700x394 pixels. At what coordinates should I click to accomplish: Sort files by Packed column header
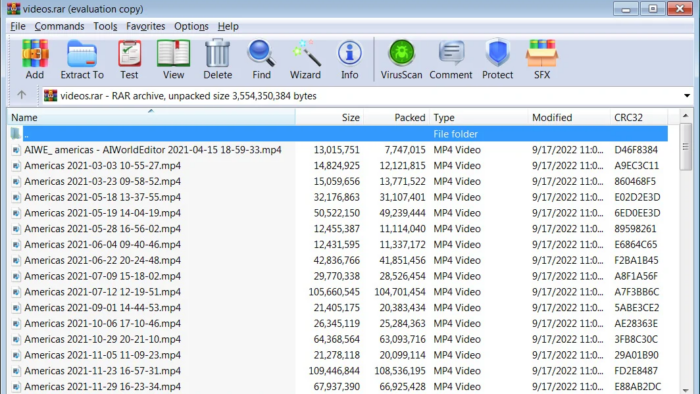click(396, 117)
